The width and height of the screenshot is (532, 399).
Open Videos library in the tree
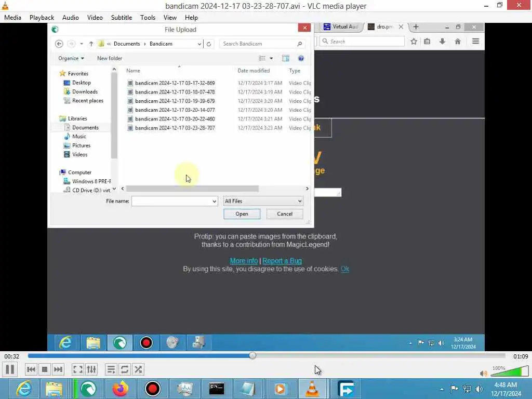coord(79,154)
